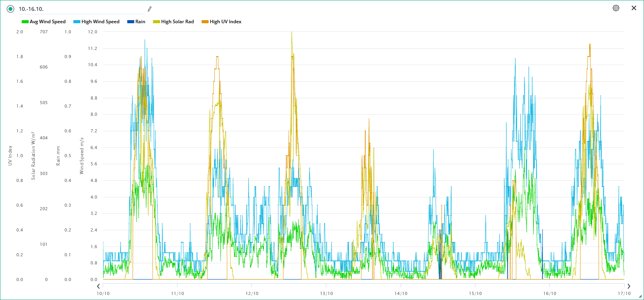The image size is (644, 300).
Task: Click the Solar Radiation W/m² axis title
Action: pyautogui.click(x=33, y=156)
